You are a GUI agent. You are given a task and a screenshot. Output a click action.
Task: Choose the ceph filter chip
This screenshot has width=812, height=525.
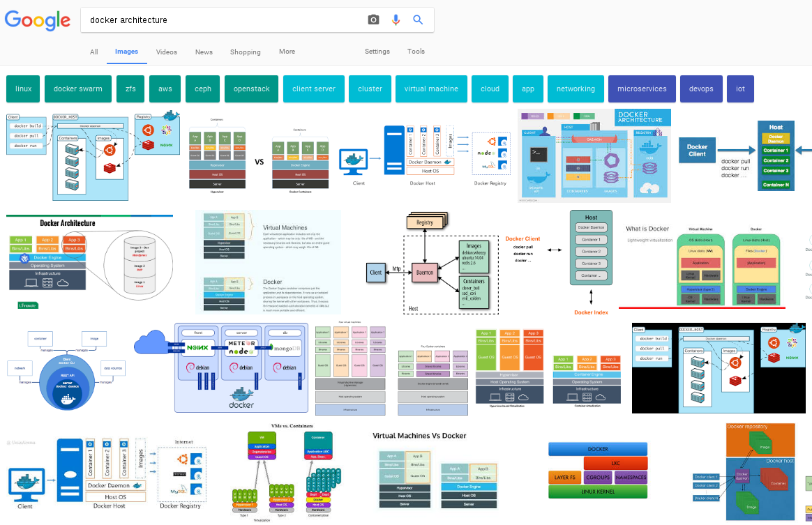(202, 89)
